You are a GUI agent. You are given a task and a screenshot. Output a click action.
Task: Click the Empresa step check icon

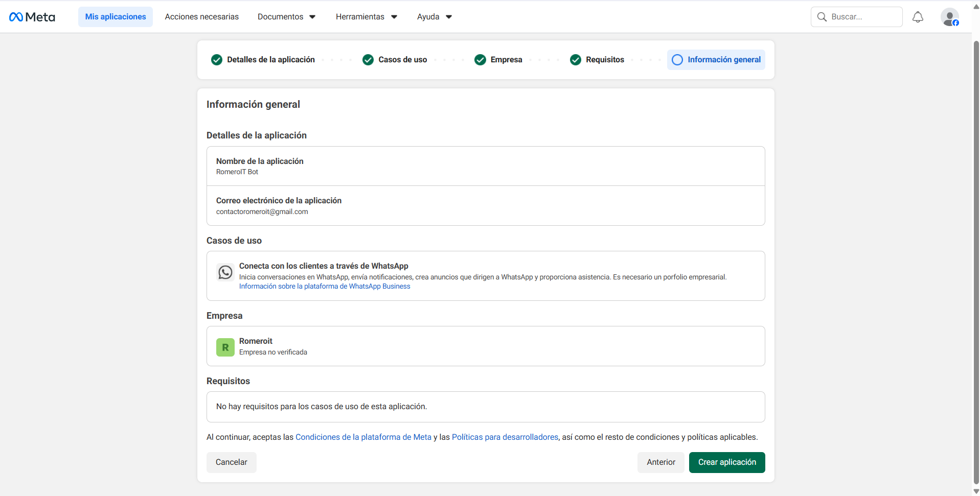[480, 60]
